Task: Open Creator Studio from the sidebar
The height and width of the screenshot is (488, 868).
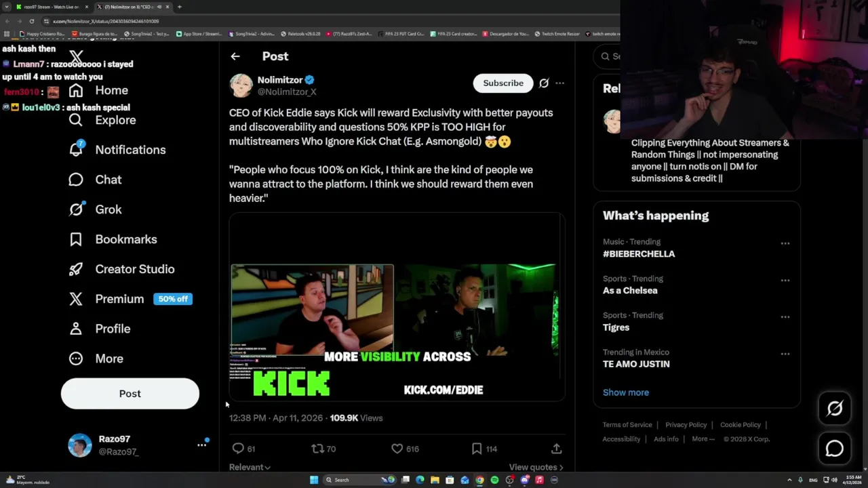Action: click(x=121, y=269)
